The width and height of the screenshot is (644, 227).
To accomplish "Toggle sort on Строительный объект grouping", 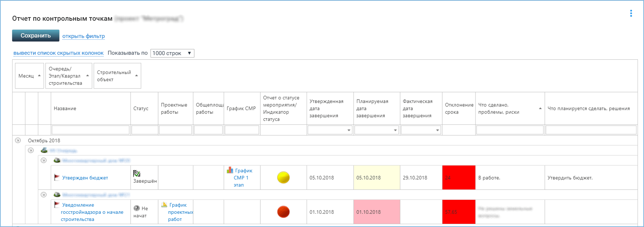I will pyautogui.click(x=117, y=76).
